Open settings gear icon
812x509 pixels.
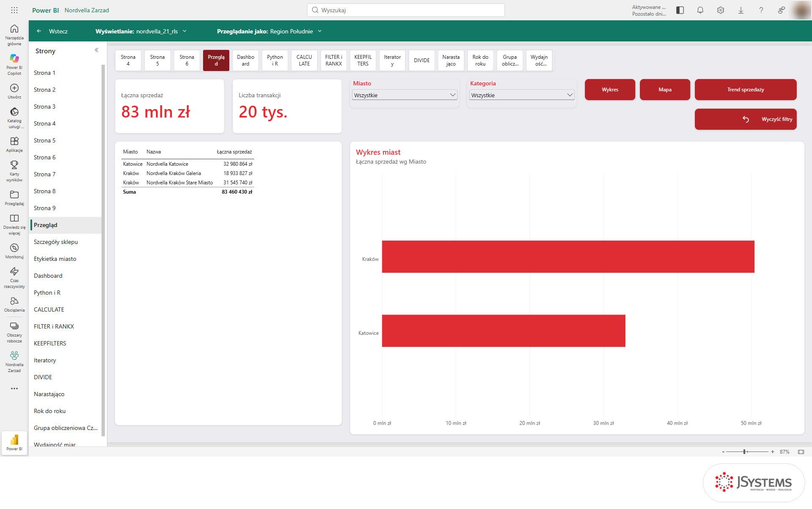(721, 10)
